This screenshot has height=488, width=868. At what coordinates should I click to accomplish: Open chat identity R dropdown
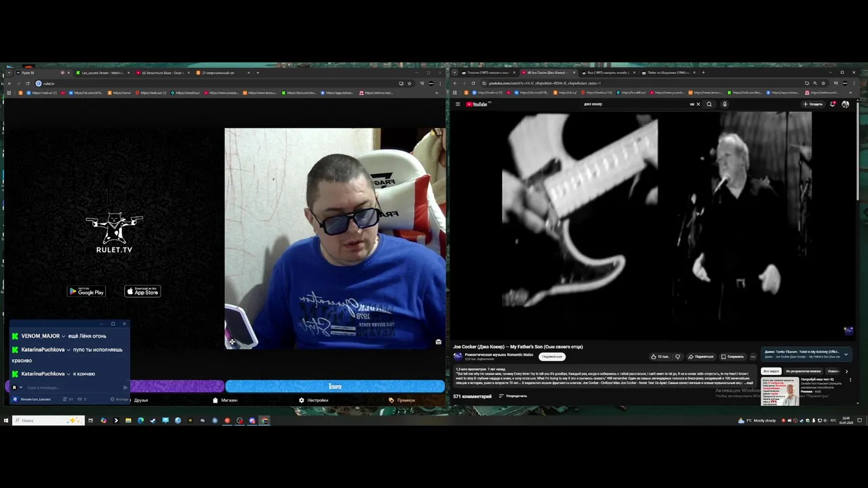tap(17, 388)
